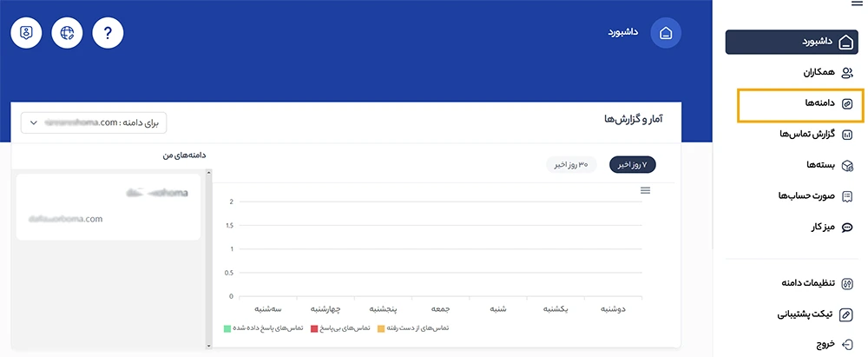Screen dimensions: 868x357
Task: Click the chat bubble icon beside میز کار
Action: coord(847,228)
